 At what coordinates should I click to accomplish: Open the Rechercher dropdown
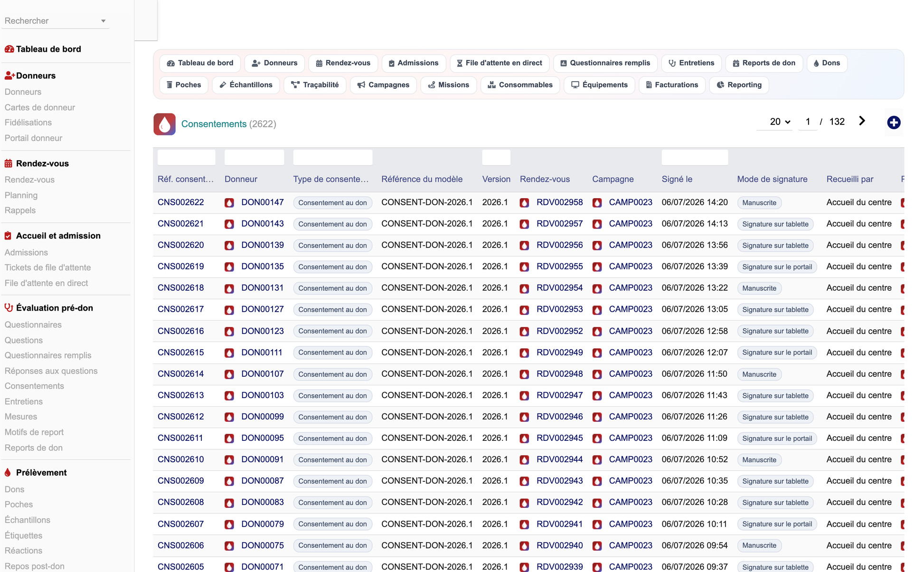(55, 21)
